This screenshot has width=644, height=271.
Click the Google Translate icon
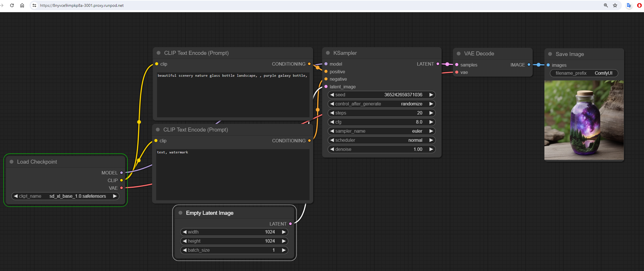pyautogui.click(x=629, y=5)
